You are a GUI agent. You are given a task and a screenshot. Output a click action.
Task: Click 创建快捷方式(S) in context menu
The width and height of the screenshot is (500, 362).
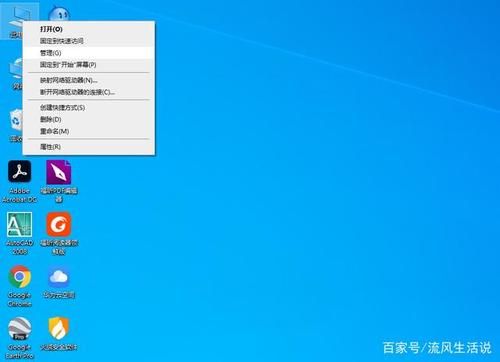[88, 108]
